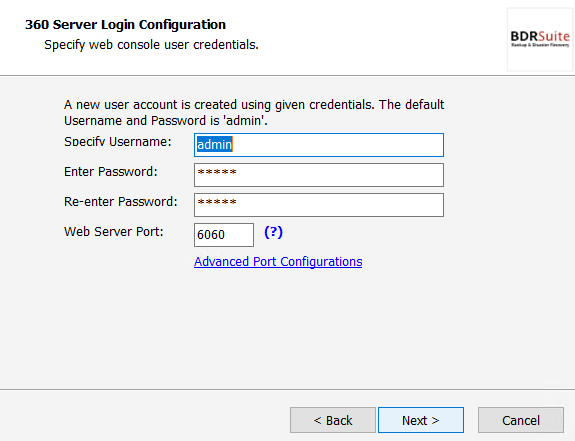Image resolution: width=575 pixels, height=441 pixels.
Task: Click the blue (?) port help icon
Action: coord(274,232)
